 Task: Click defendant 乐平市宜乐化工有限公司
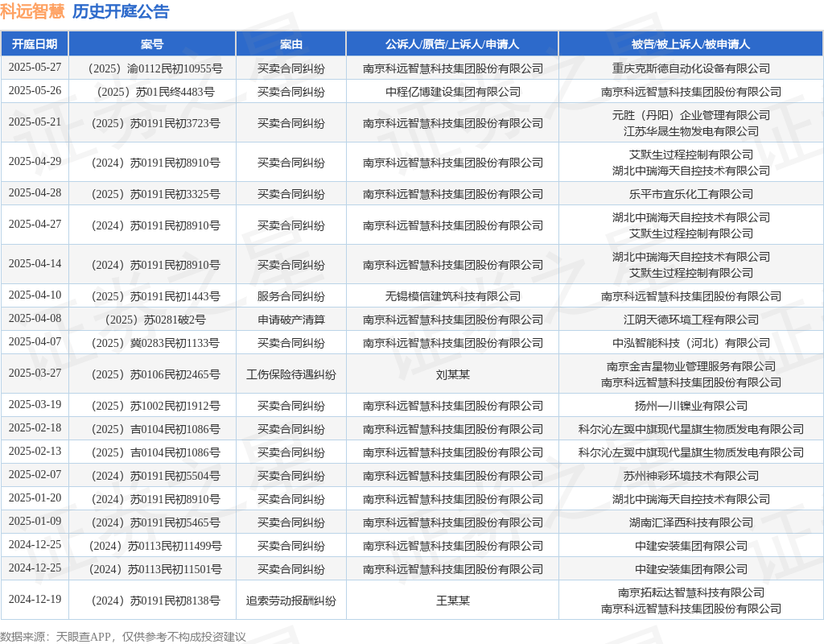691,194
